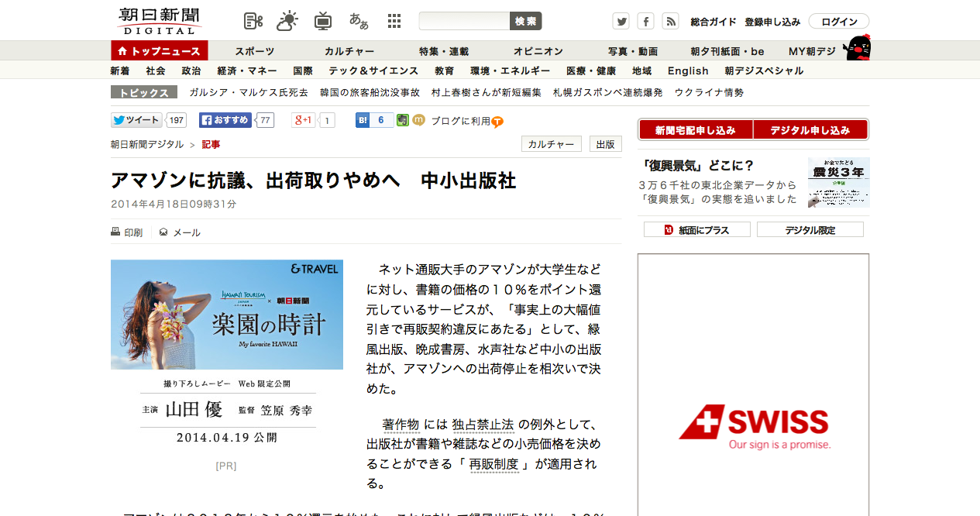Open the 医療・健康 sub-menu item

pos(591,71)
